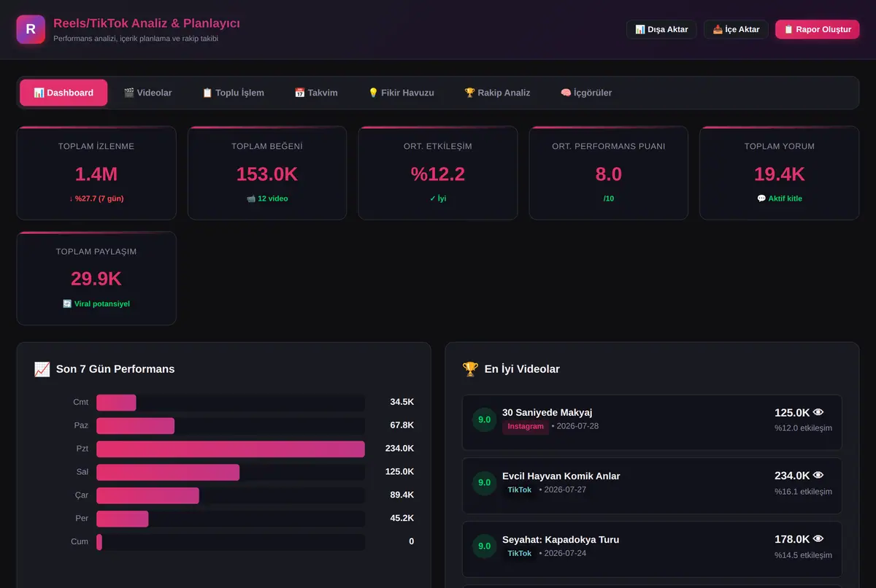Click the %16.1 etkileşim text
Screen dimensions: 876x588
tap(803, 492)
